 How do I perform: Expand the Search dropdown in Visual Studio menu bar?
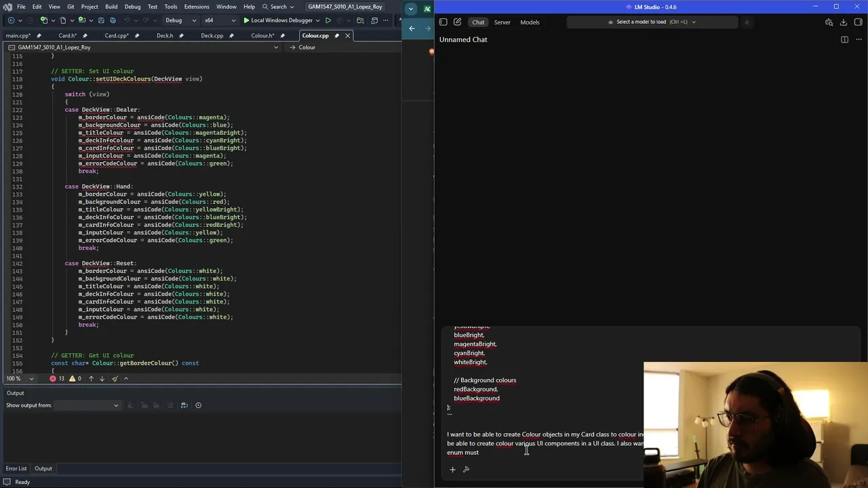pyautogui.click(x=279, y=7)
